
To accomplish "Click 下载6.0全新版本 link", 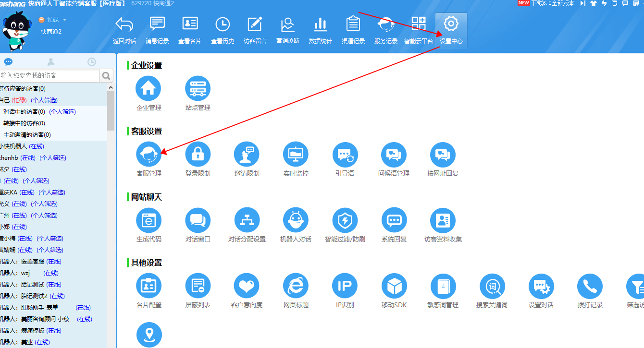I will 552,3.
